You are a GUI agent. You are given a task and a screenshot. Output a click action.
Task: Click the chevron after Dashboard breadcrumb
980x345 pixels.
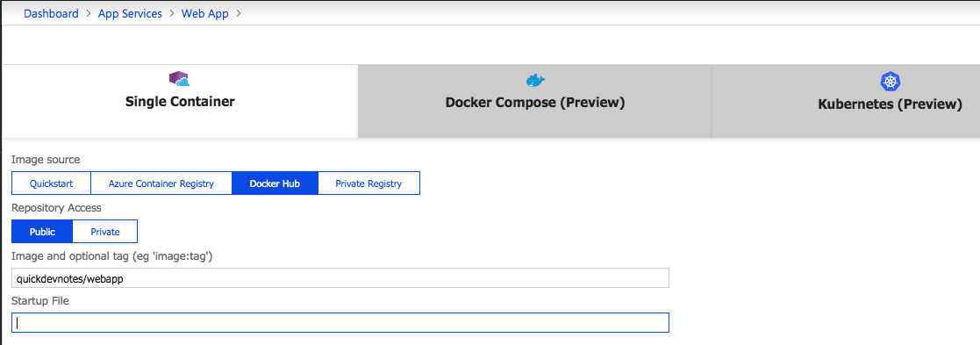88,13
